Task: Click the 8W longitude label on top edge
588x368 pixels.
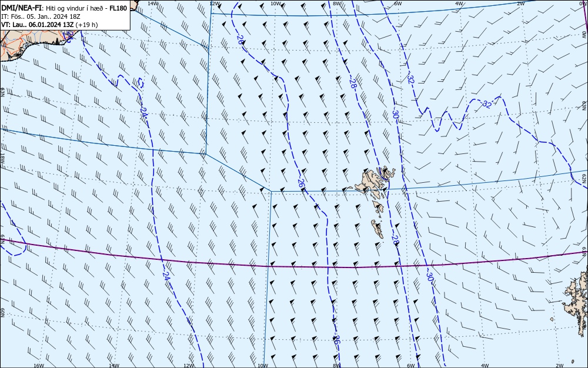Action: 337,4
